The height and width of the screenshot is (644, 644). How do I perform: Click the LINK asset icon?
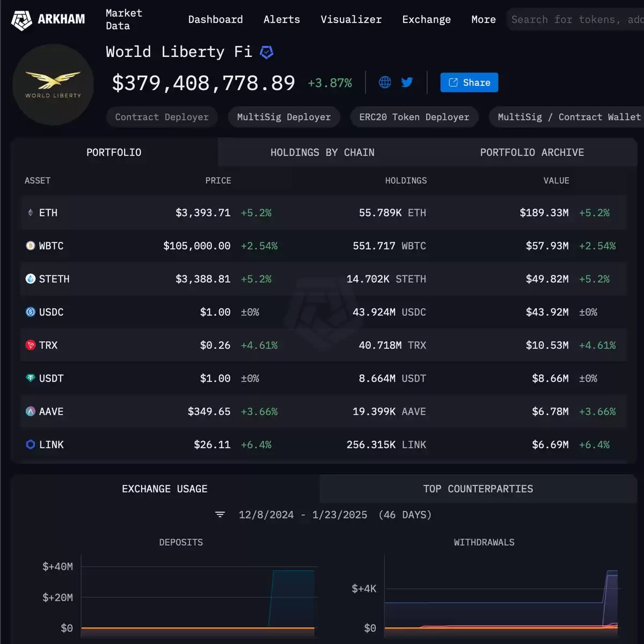pos(31,444)
